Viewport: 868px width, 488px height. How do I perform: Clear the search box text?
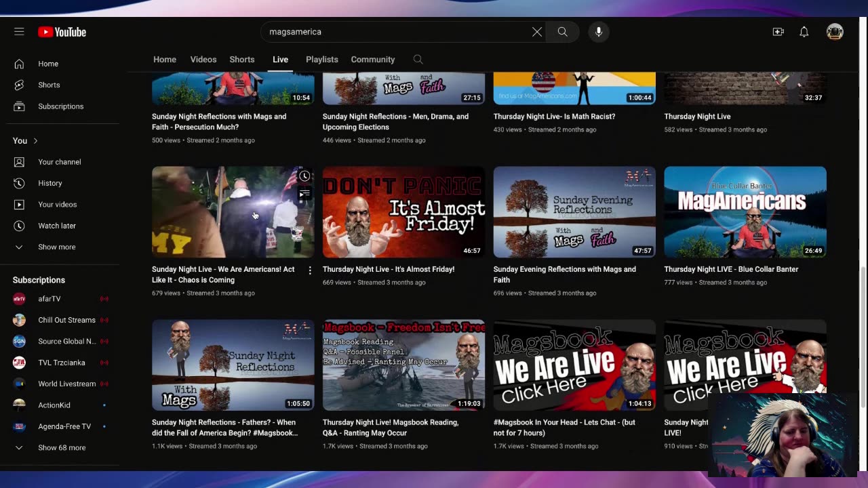(536, 32)
